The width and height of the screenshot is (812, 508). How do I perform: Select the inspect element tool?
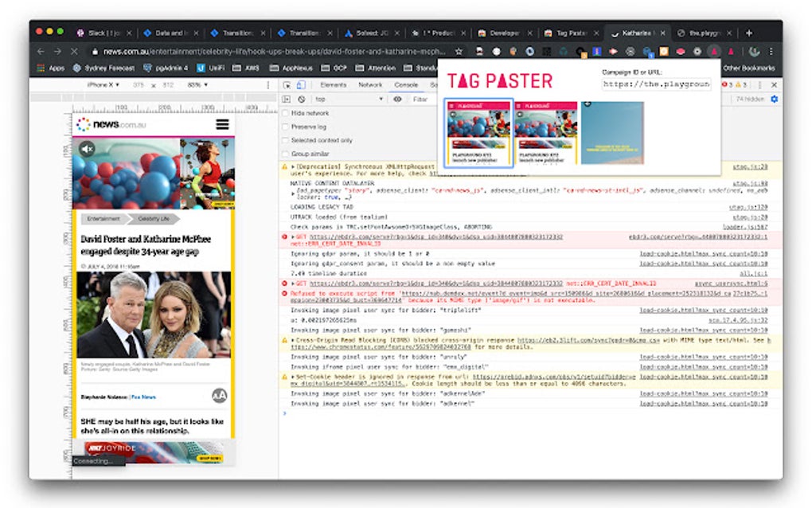point(287,85)
